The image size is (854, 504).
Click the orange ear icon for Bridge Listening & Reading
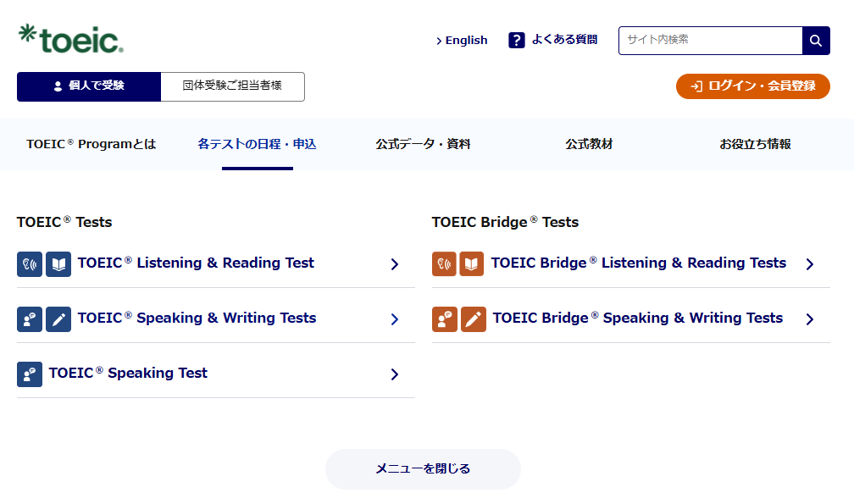(444, 264)
